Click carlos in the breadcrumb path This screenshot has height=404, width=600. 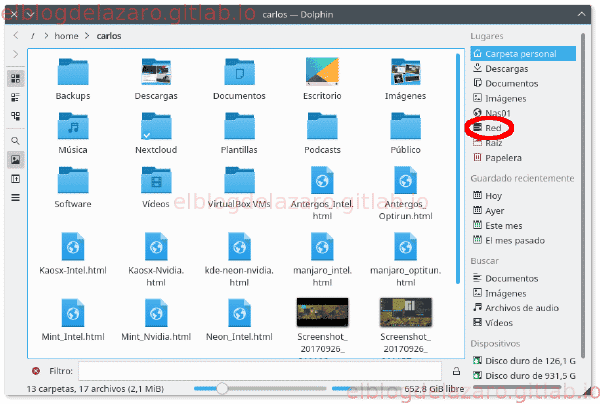point(109,36)
